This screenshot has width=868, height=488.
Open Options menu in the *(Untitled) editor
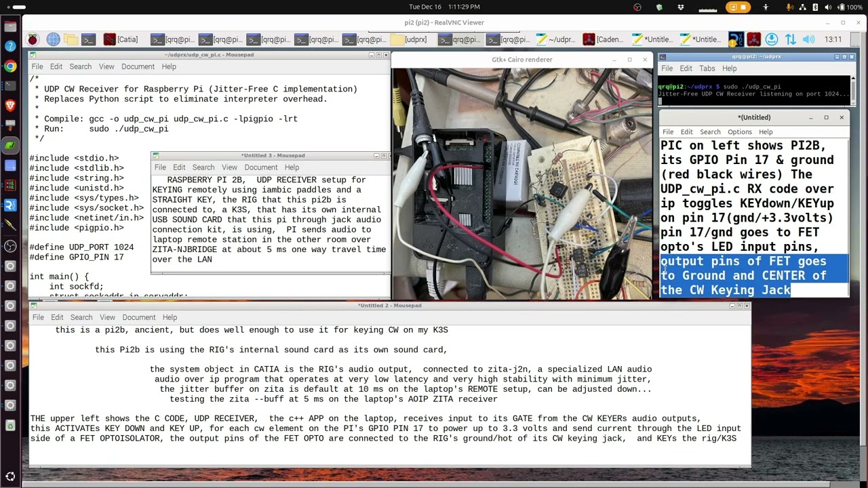pos(740,131)
